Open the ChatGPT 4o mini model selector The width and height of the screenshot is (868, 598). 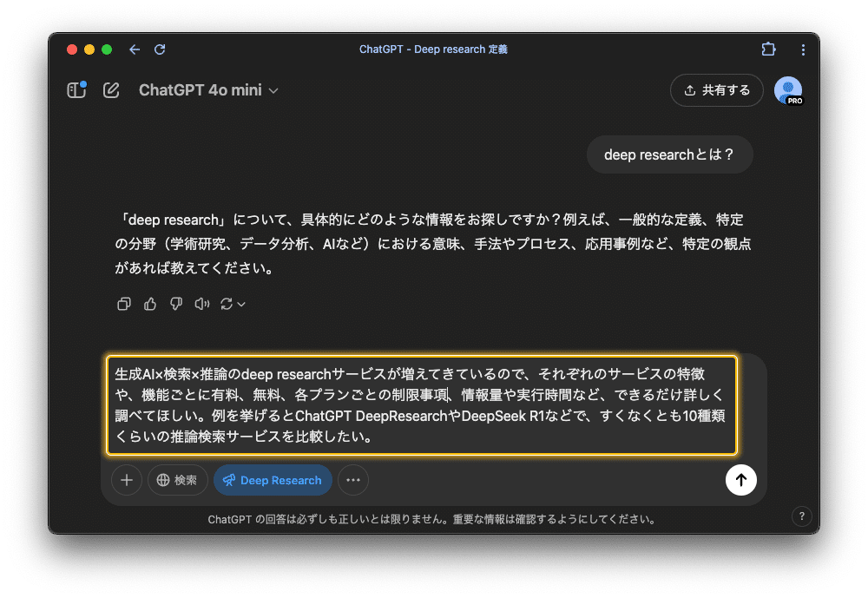(x=208, y=89)
